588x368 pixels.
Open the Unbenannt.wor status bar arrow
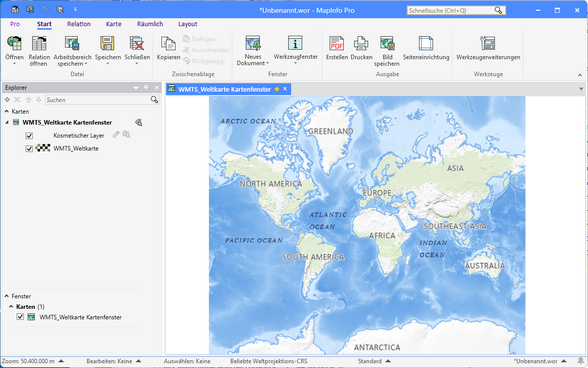(x=564, y=361)
